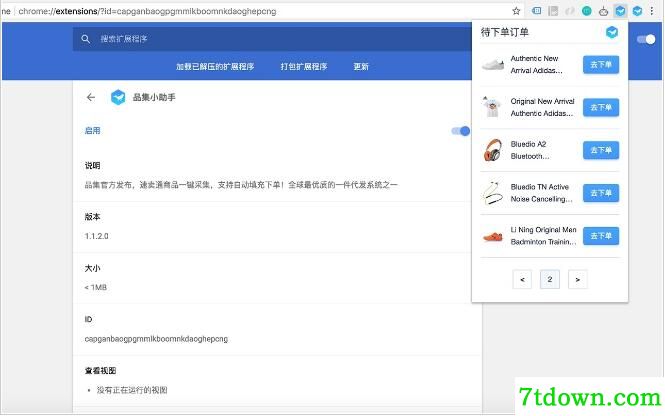Click the 启用 label text
This screenshot has width=665, height=416.
pos(92,131)
